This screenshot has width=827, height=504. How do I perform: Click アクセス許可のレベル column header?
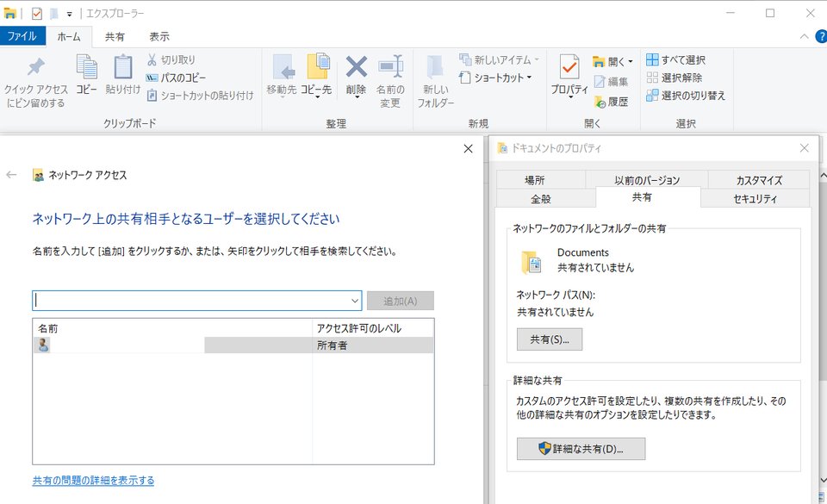pos(359,328)
